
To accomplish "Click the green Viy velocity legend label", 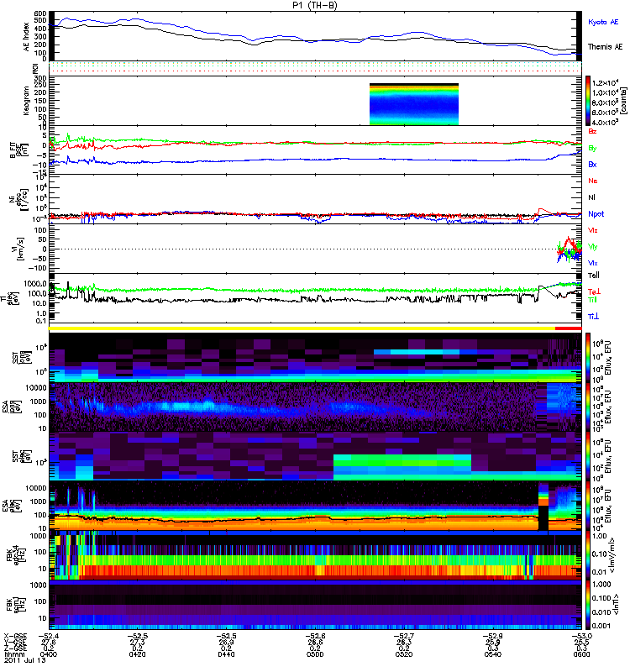I will pos(592,247).
